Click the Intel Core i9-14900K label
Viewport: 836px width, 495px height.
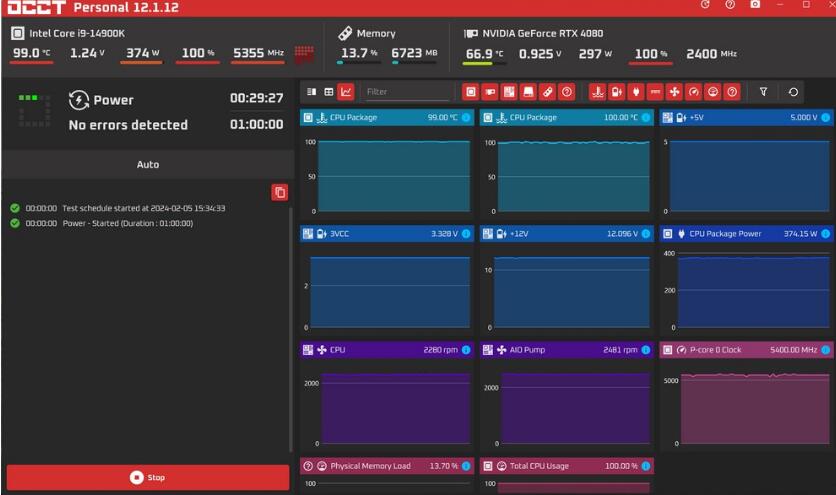point(77,33)
